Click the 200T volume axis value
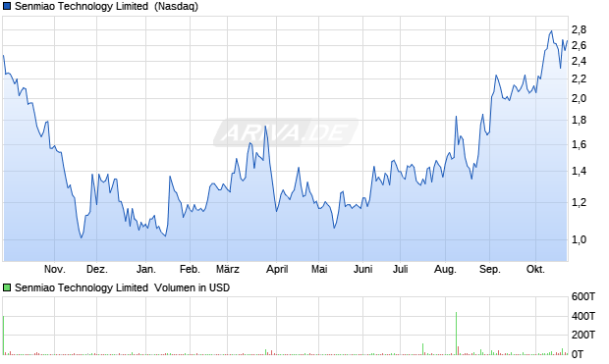The height and width of the screenshot is (364, 609). tap(583, 335)
